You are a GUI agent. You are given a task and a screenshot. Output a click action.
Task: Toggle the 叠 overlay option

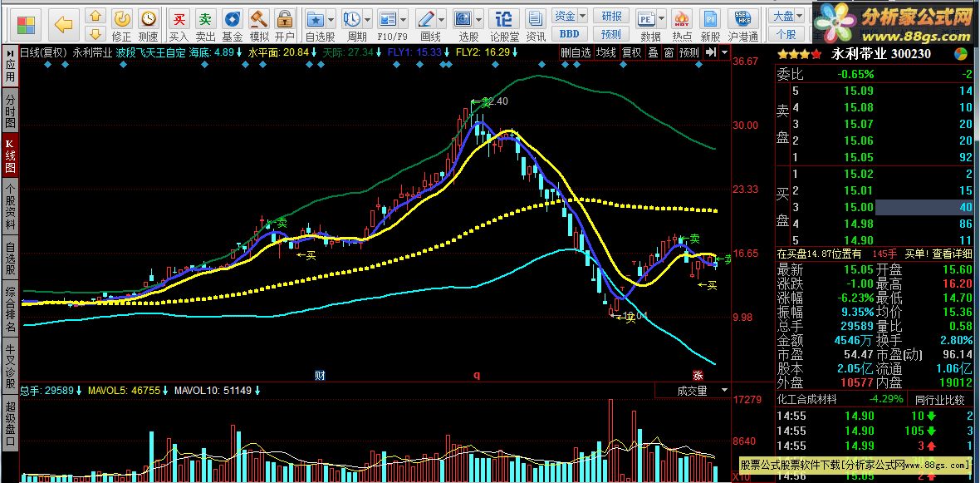pyautogui.click(x=653, y=52)
